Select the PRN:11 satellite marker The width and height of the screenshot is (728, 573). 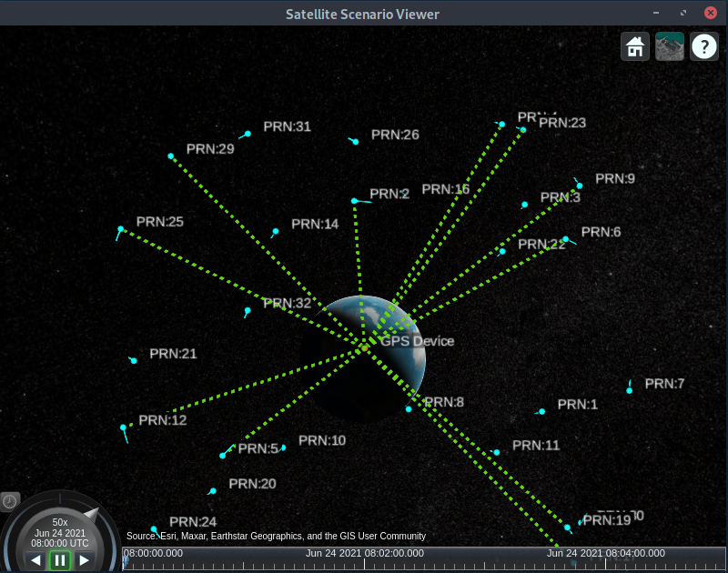(497, 450)
